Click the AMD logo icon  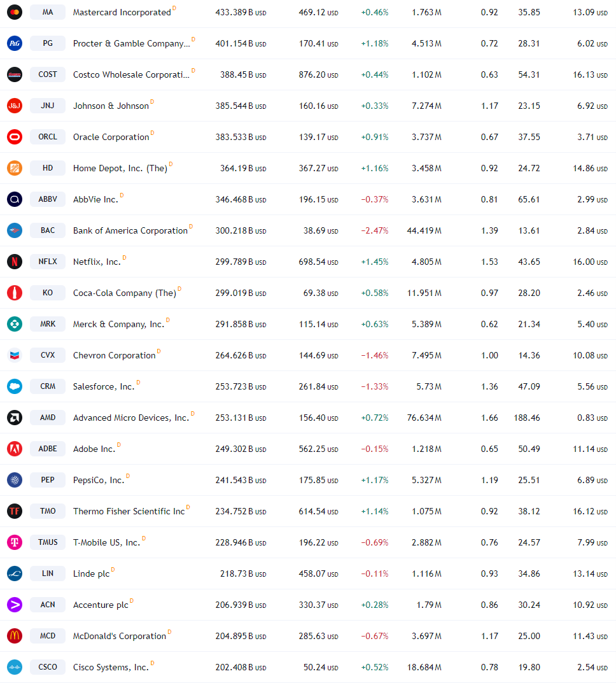15,418
